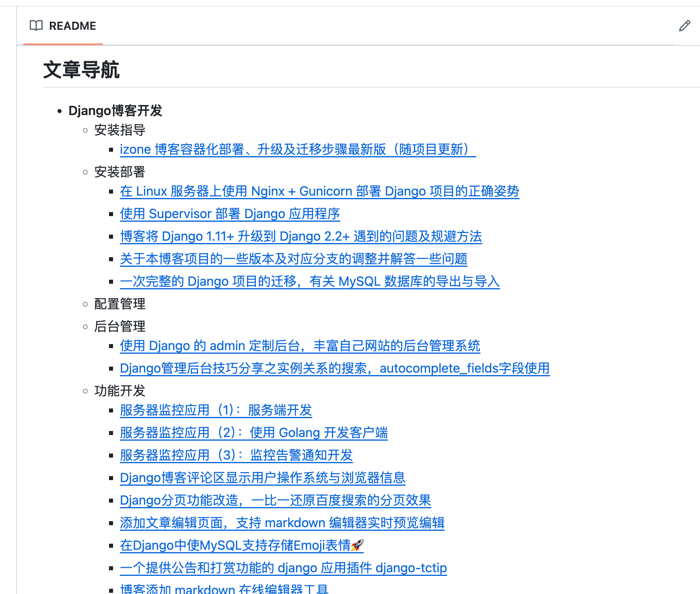This screenshot has width=700, height=594.
Task: Click the 功能开发 list item
Action: pyautogui.click(x=120, y=391)
